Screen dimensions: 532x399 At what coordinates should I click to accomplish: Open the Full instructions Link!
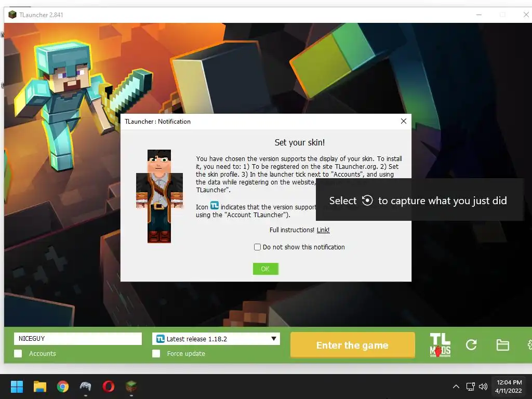point(323,230)
